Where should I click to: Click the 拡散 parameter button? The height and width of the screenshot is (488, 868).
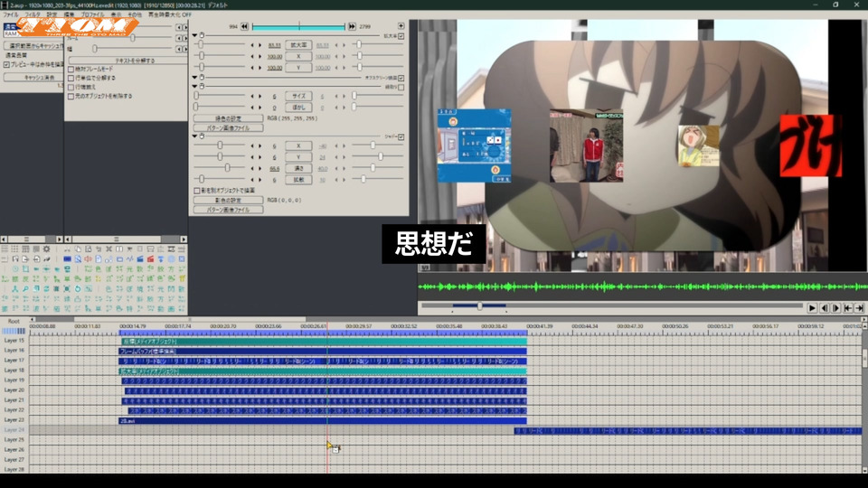[x=298, y=180]
